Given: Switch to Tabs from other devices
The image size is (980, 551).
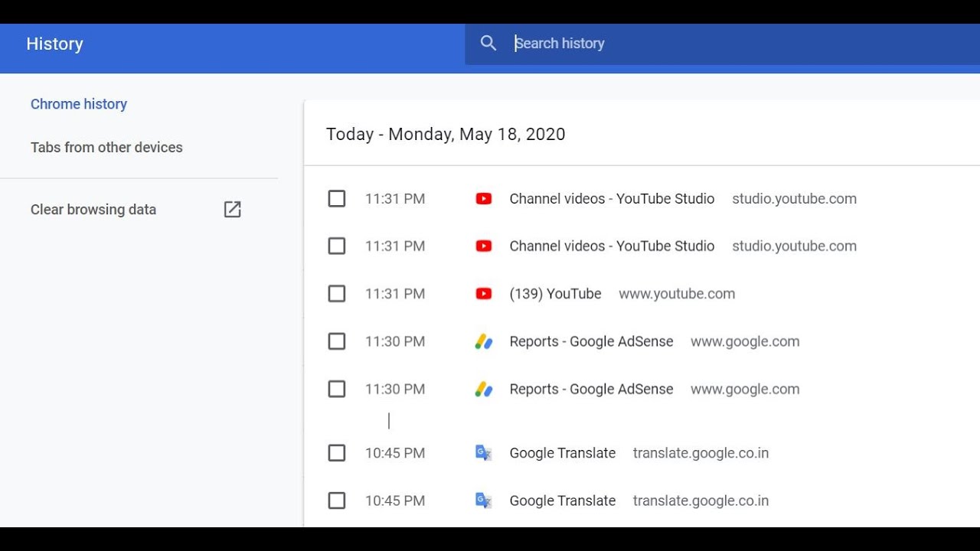Looking at the screenshot, I should pos(106,147).
